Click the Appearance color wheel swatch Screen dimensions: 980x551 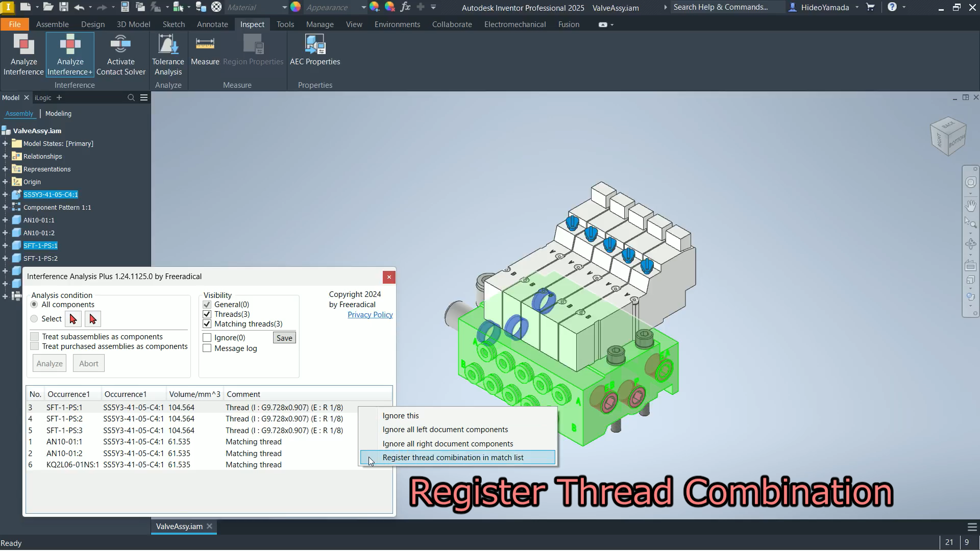coord(296,7)
